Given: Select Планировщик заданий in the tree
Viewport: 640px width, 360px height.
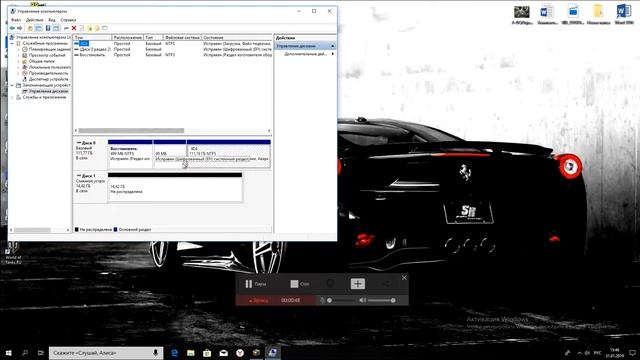Looking at the screenshot, I should click(46, 49).
